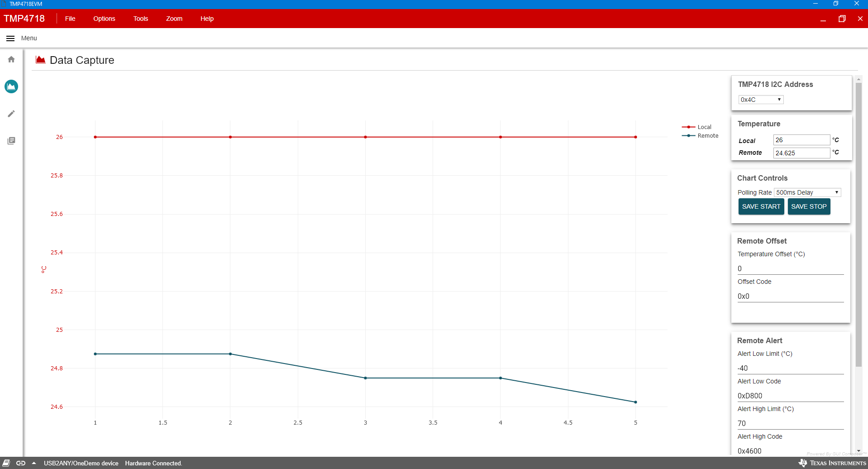This screenshot has width=868, height=469.
Task: Select the Data Capture chart icon
Action: [x=11, y=86]
